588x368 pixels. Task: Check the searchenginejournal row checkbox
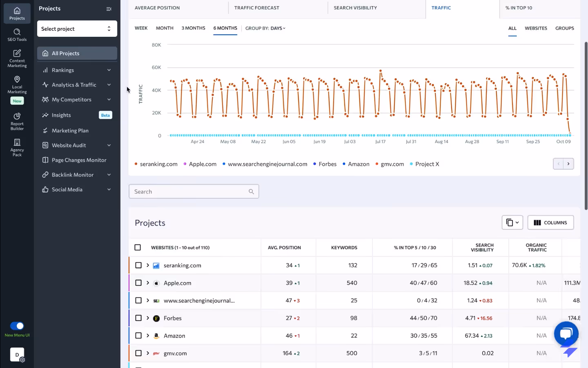(138, 301)
